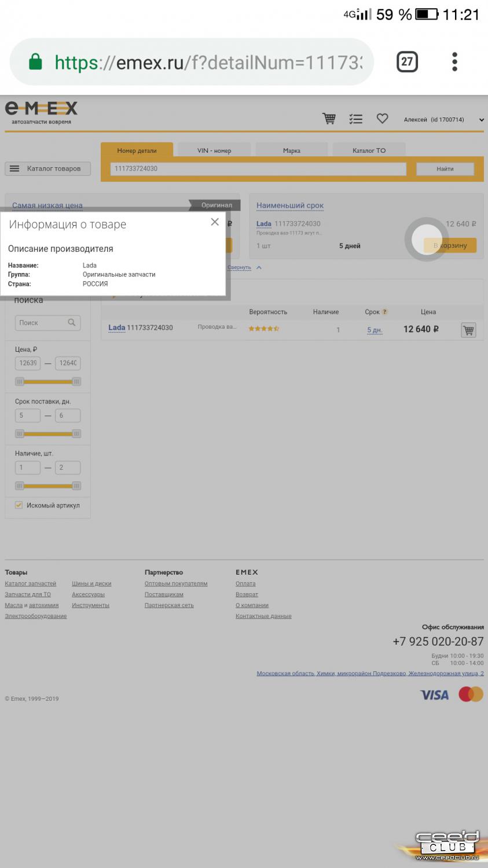Viewport: 488px width, 868px height.
Task: Click minimum delivery days field
Action: coord(28,415)
